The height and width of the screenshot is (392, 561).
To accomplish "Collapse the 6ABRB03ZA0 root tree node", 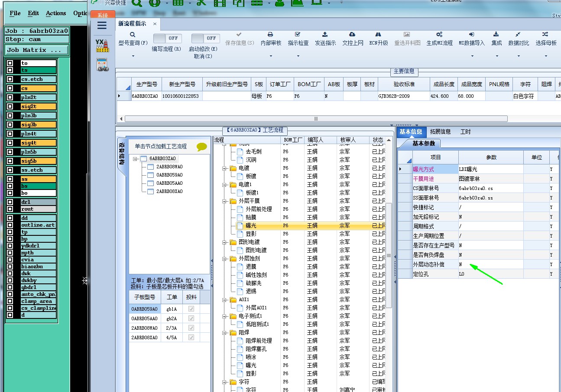I will pyautogui.click(x=136, y=159).
